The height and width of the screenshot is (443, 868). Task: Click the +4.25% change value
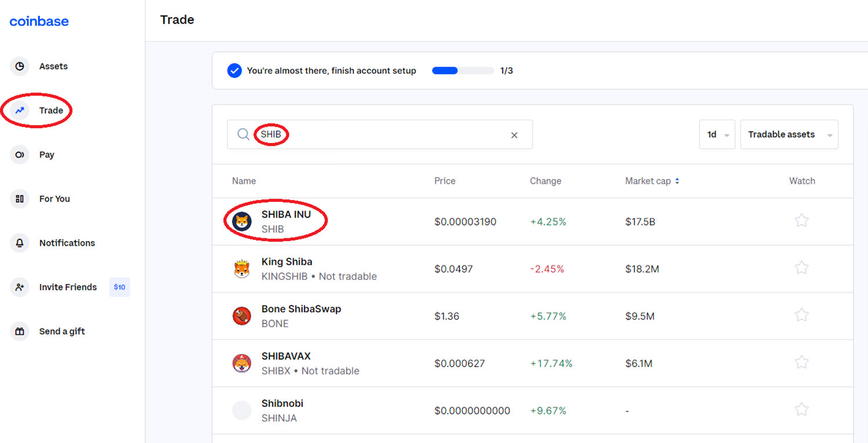(x=548, y=221)
